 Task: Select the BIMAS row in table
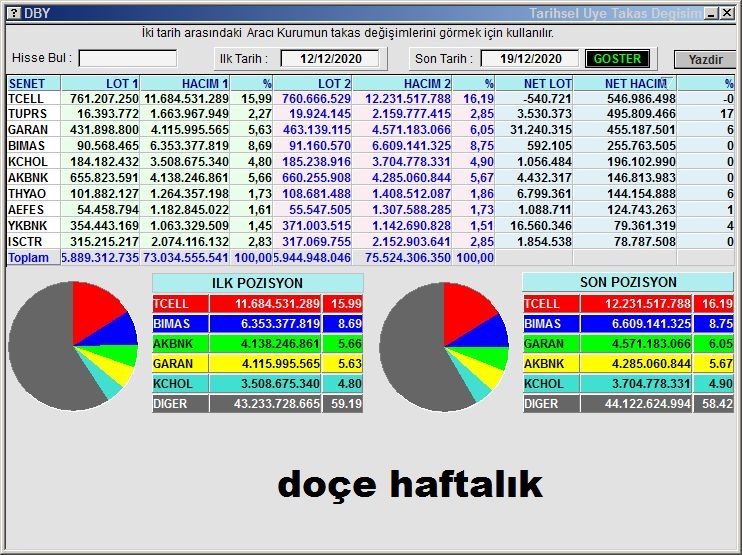[x=371, y=146]
